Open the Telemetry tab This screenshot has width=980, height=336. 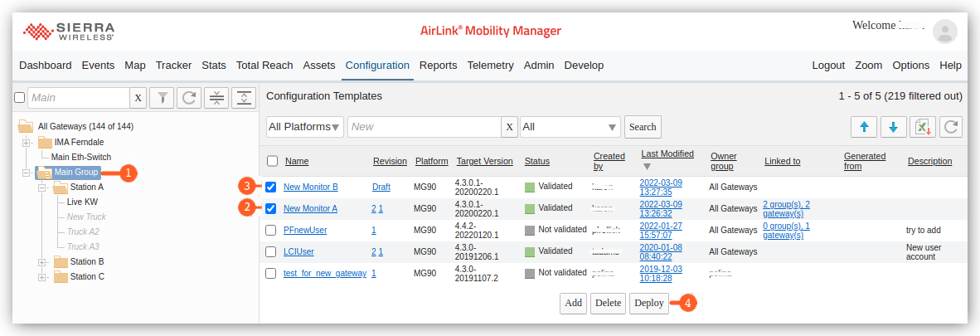click(491, 65)
